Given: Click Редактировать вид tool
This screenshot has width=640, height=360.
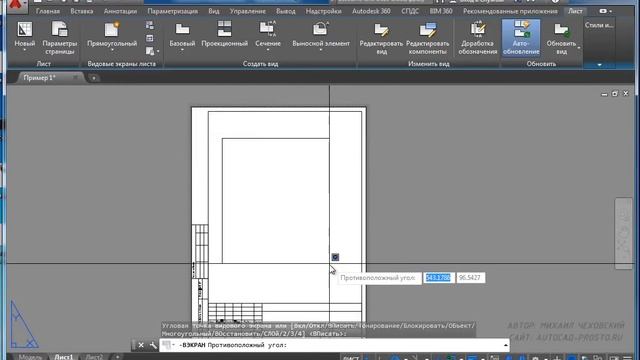Looking at the screenshot, I should (381, 38).
